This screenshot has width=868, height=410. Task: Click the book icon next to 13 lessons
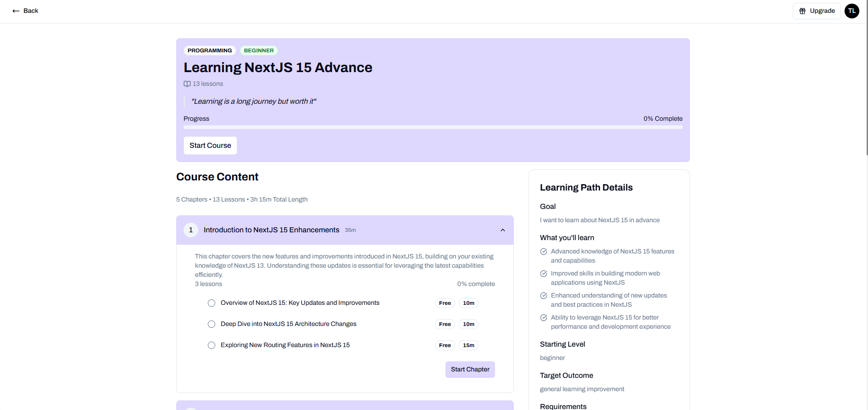[187, 84]
